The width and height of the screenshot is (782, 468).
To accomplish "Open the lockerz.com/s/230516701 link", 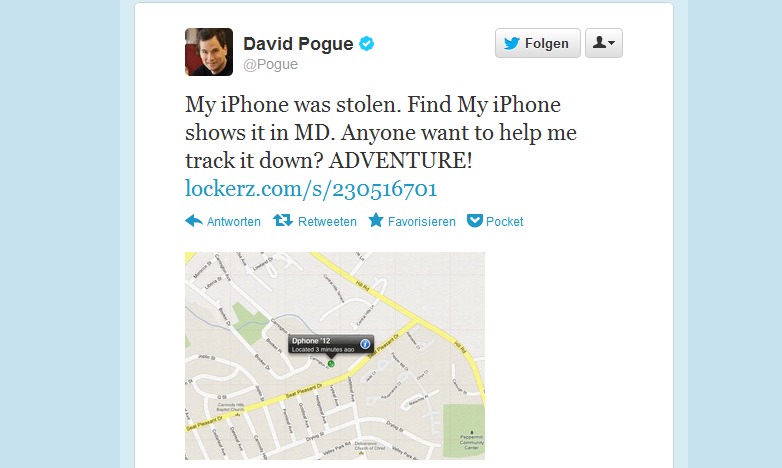I will point(311,189).
